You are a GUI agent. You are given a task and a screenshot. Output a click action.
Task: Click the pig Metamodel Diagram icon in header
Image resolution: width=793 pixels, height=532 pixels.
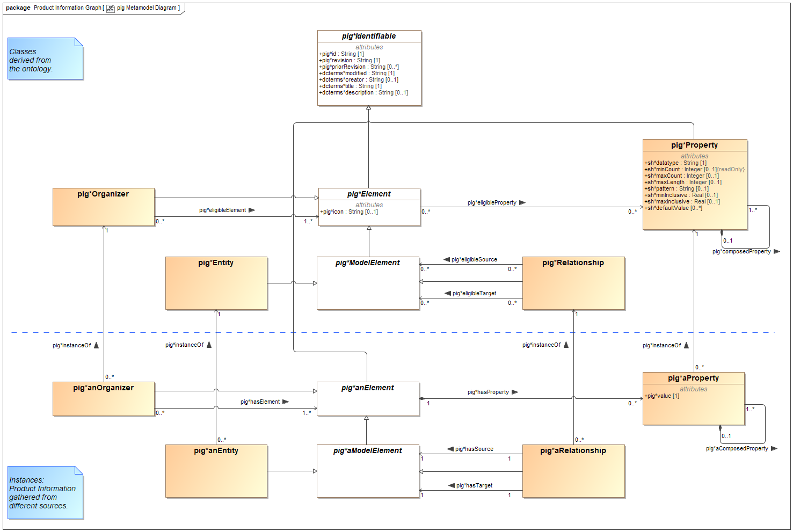point(111,8)
